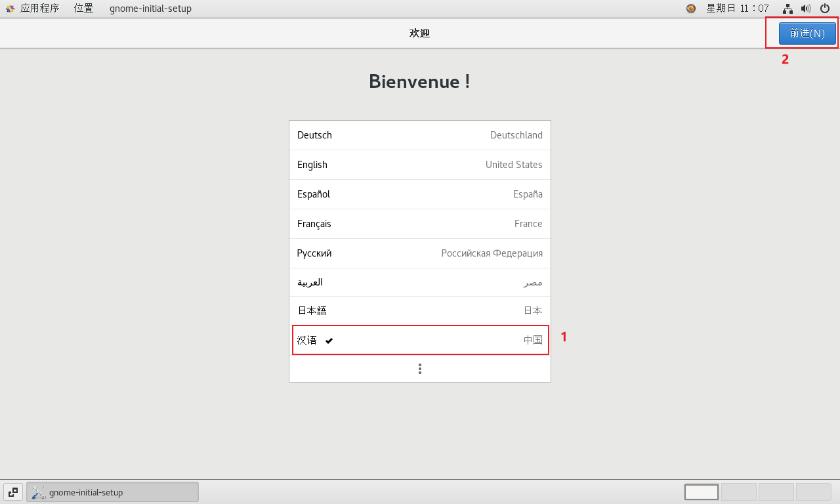Open gnome-initial-setup menu in top bar
Screen dimensions: 840x504
click(x=150, y=9)
